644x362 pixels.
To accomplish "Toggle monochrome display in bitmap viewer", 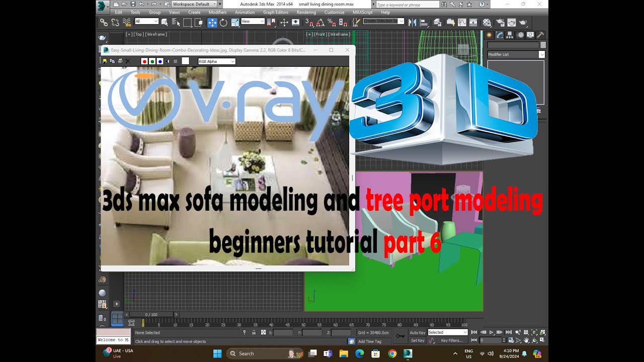I will tap(175, 61).
